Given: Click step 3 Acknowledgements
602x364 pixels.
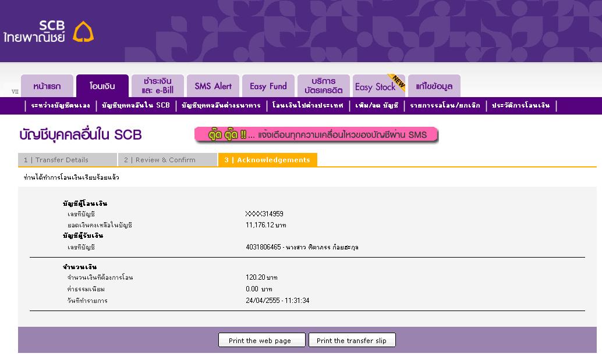Looking at the screenshot, I should click(x=268, y=160).
